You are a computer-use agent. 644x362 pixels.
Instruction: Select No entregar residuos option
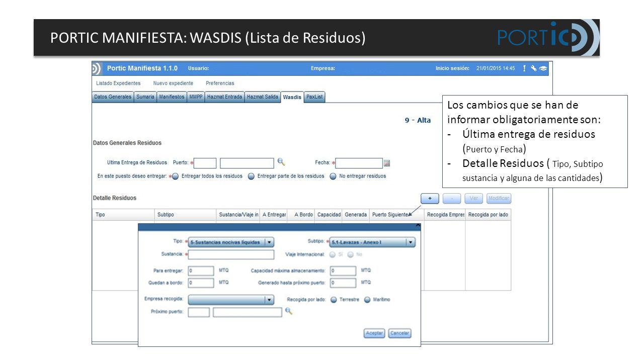(333, 176)
